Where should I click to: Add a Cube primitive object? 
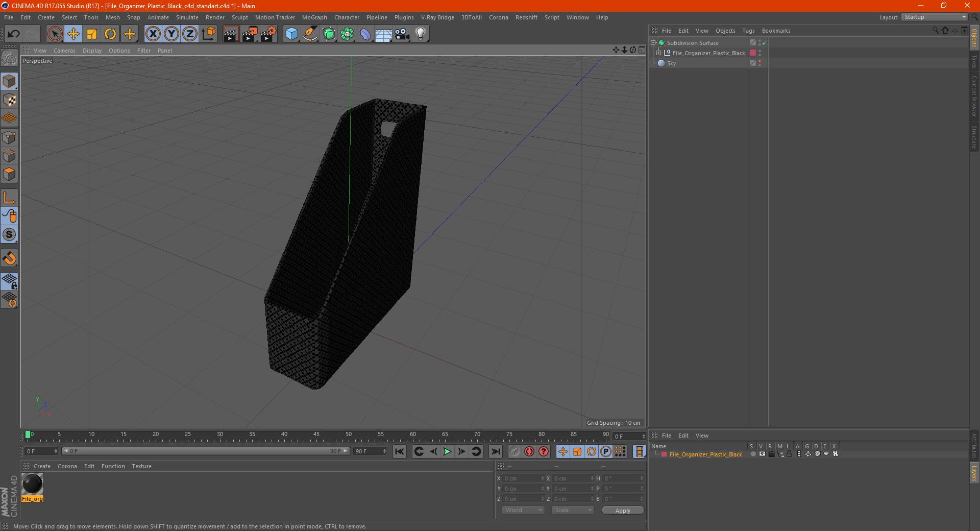[292, 34]
